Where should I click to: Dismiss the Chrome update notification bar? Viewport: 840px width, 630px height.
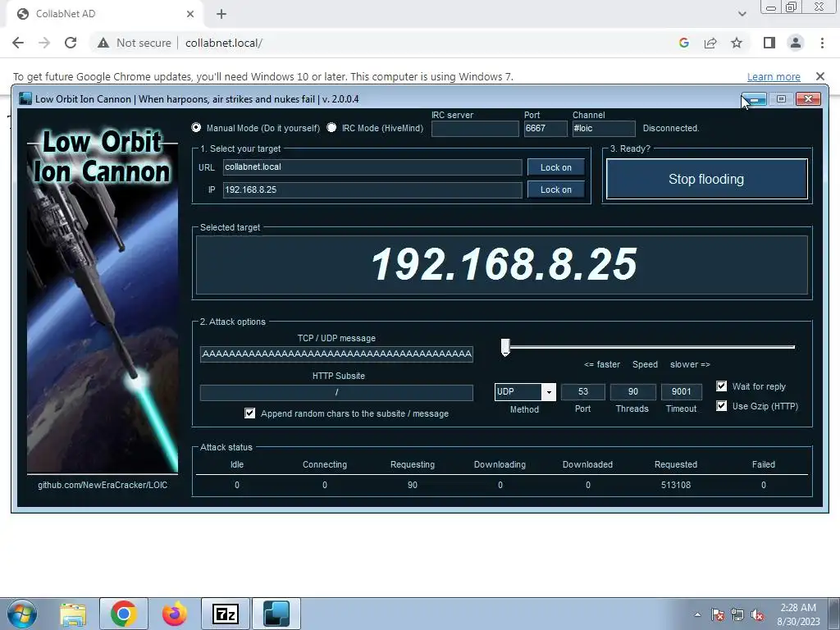click(819, 76)
